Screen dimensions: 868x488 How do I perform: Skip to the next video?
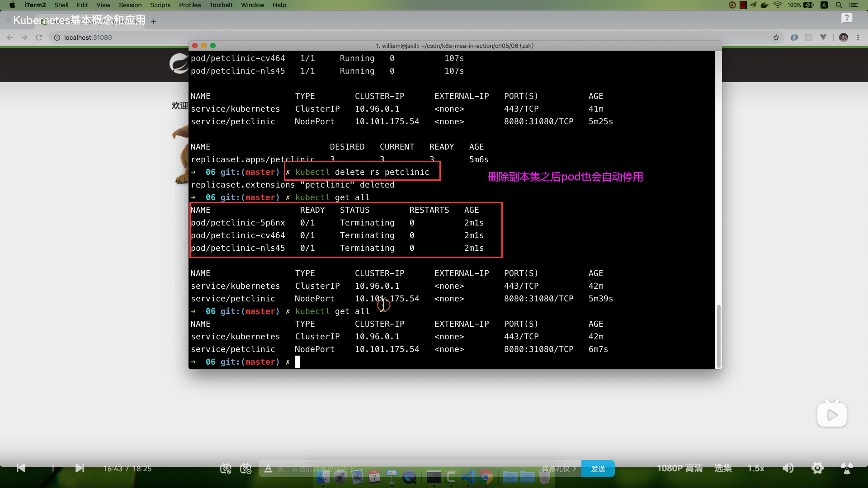coord(80,468)
